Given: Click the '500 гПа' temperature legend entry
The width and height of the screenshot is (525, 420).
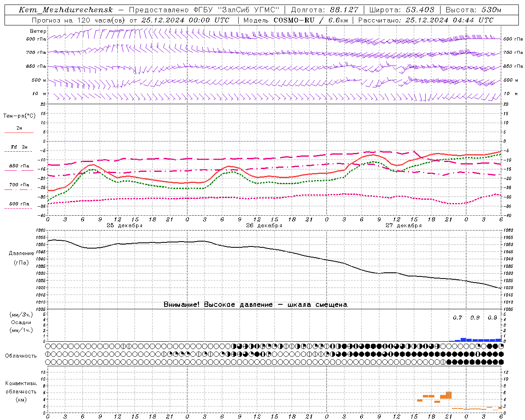Looking at the screenshot, I should point(19,204).
